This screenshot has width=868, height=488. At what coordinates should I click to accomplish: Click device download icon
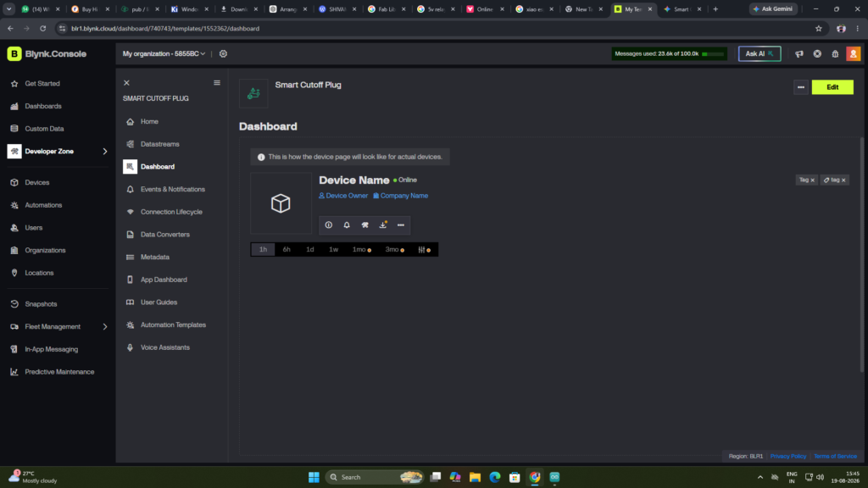(x=382, y=225)
